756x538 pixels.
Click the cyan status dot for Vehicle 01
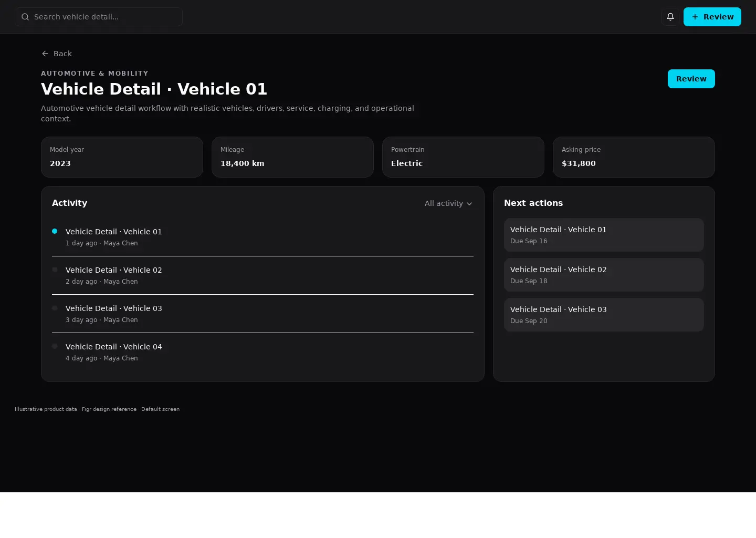(x=55, y=231)
